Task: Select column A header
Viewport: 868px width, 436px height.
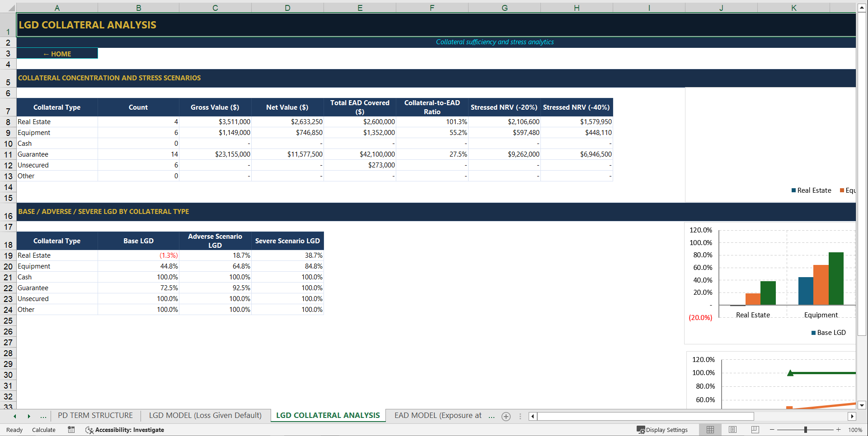Action: 57,8
